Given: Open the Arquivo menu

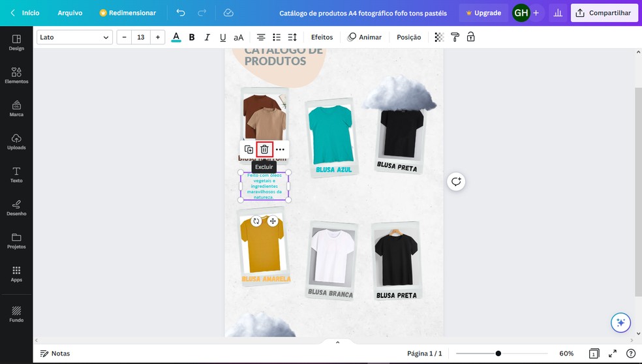Looking at the screenshot, I should pyautogui.click(x=70, y=13).
